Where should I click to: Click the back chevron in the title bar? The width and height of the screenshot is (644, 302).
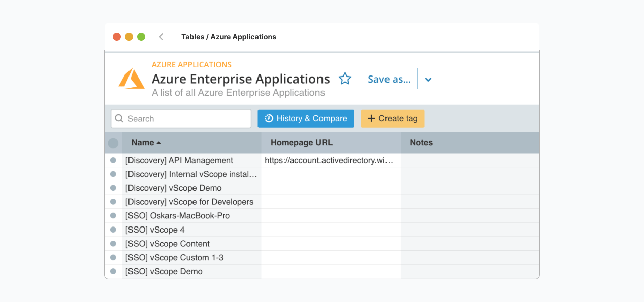(x=161, y=37)
